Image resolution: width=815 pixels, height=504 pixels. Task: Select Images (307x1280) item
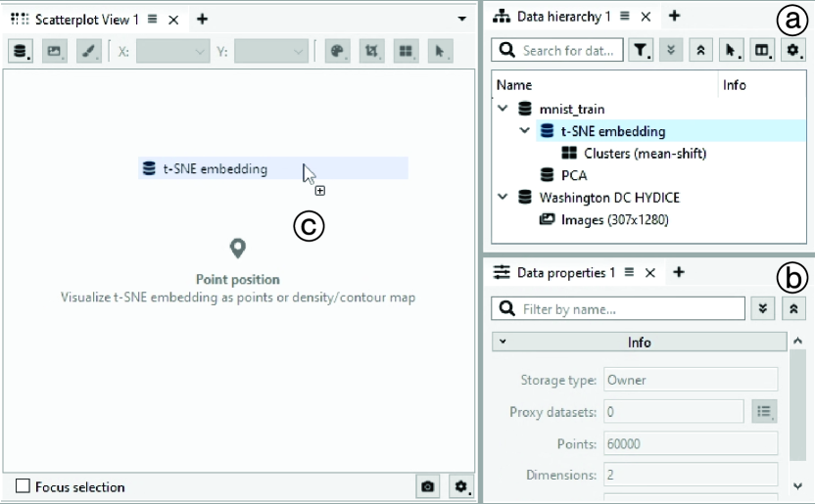click(x=615, y=220)
